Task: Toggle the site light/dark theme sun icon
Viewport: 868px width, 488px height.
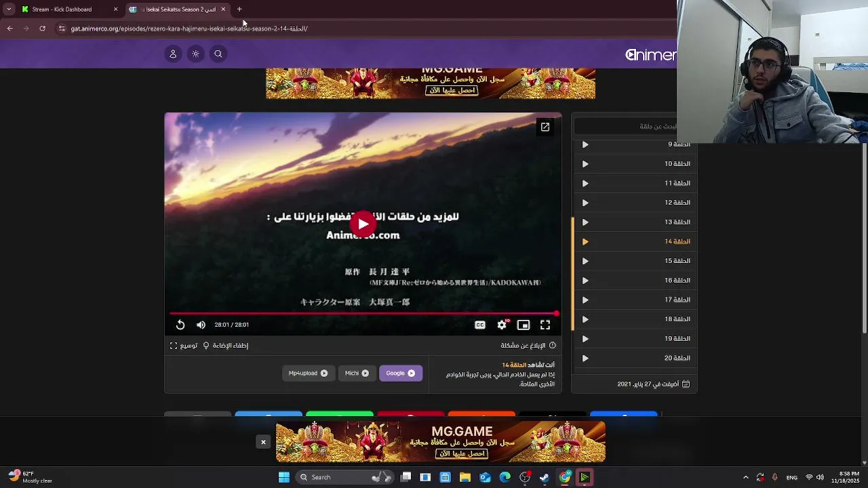Action: (195, 54)
